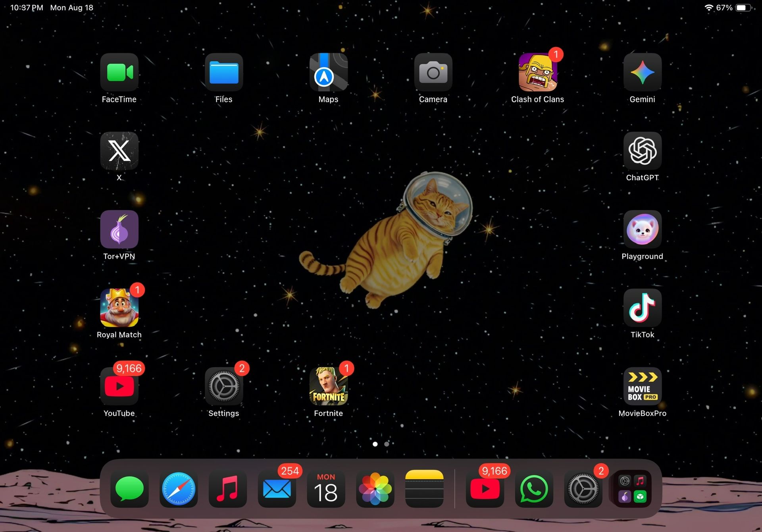Open WhatsApp from the dock
The height and width of the screenshot is (532, 762).
[534, 489]
